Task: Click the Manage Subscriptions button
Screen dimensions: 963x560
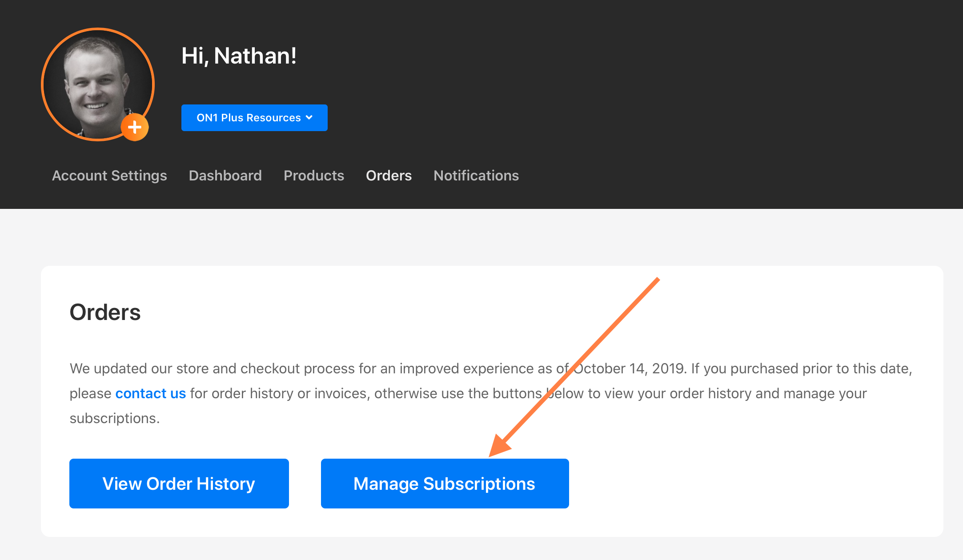Action: [x=445, y=484]
